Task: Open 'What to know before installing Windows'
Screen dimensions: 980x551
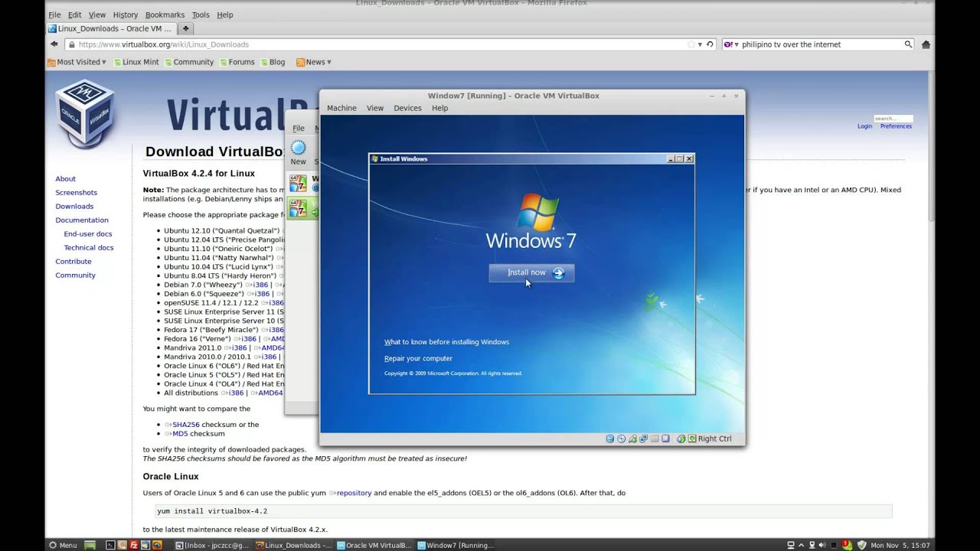Action: [x=446, y=342]
